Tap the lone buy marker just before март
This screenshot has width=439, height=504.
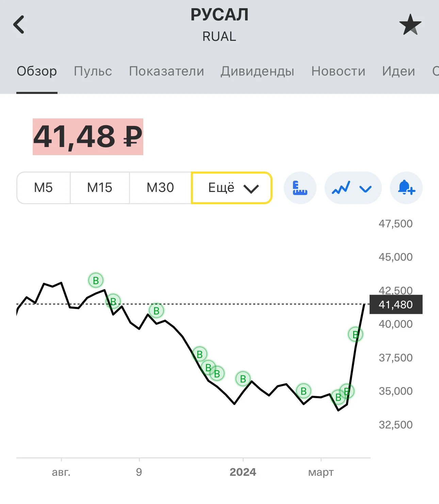point(304,391)
